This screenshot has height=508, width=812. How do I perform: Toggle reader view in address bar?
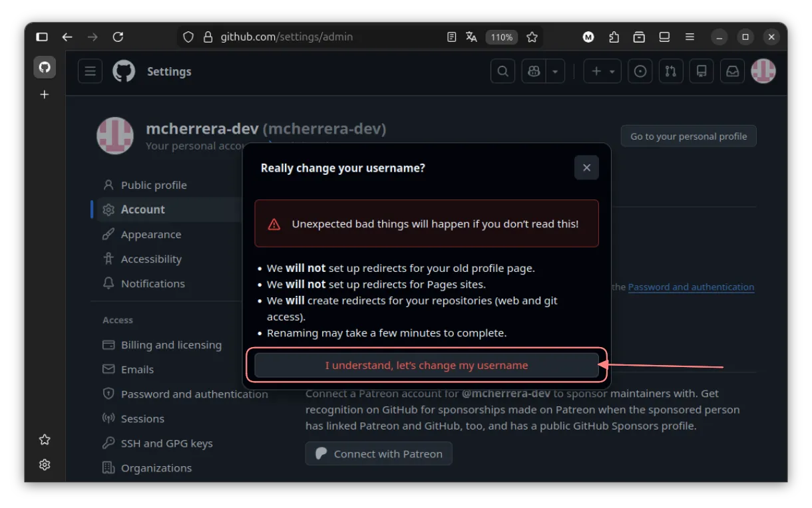point(452,37)
